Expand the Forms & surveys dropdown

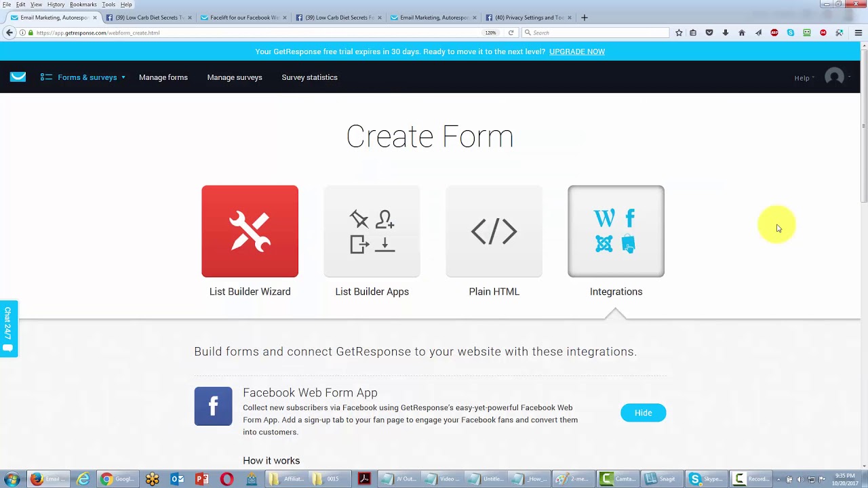tap(83, 77)
